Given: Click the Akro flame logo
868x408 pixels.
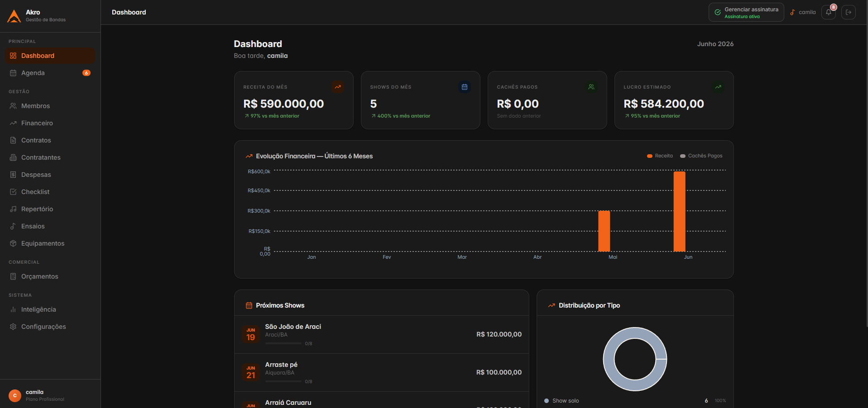Looking at the screenshot, I should tap(14, 16).
